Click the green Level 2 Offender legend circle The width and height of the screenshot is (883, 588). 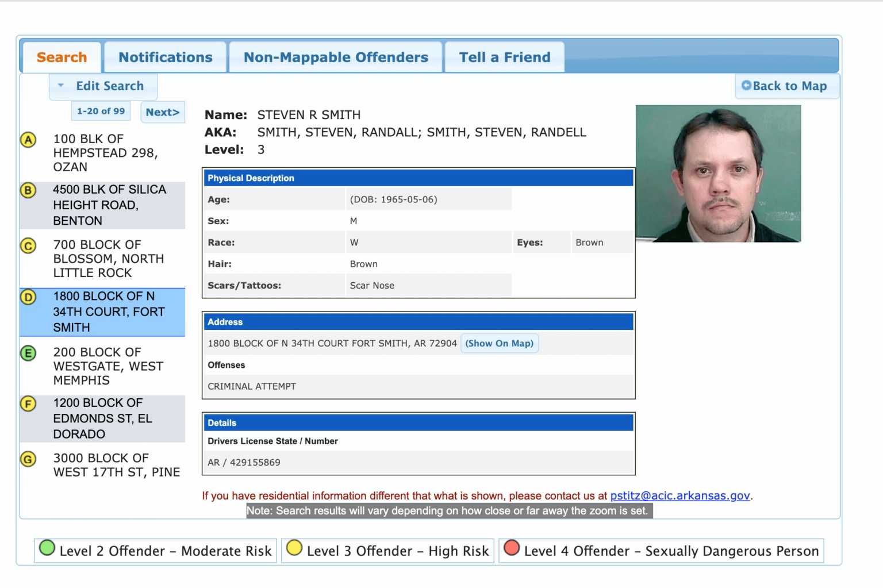pyautogui.click(x=47, y=548)
